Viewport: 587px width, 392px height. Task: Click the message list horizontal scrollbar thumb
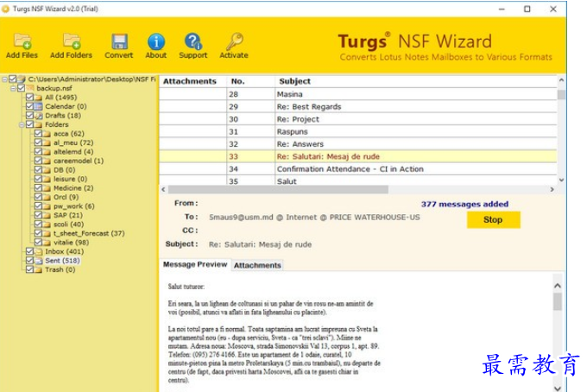(278, 190)
